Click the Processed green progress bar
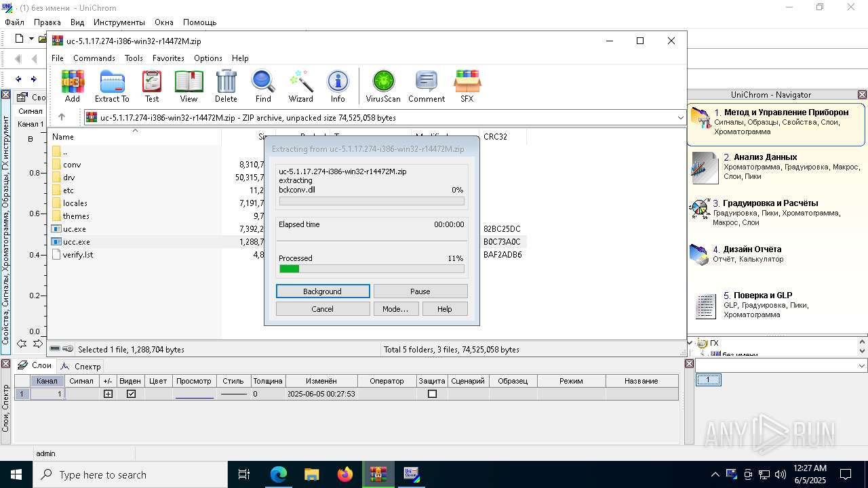This screenshot has height=488, width=868. [372, 269]
